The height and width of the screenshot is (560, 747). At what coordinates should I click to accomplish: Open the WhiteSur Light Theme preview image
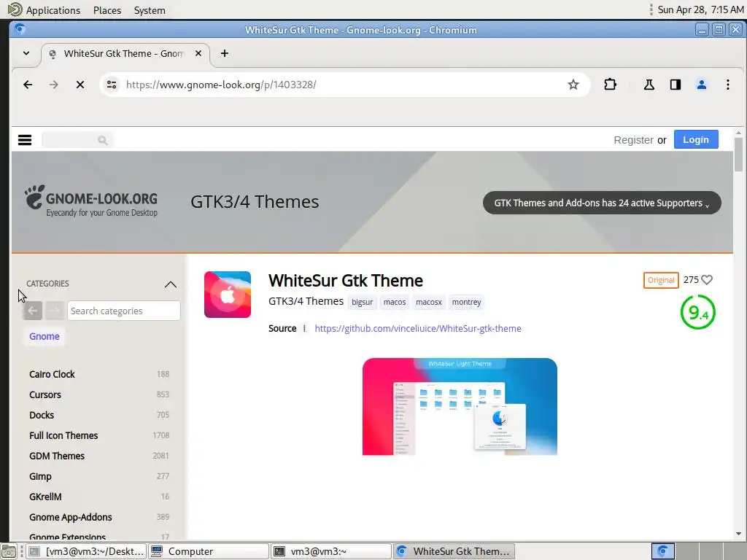460,407
